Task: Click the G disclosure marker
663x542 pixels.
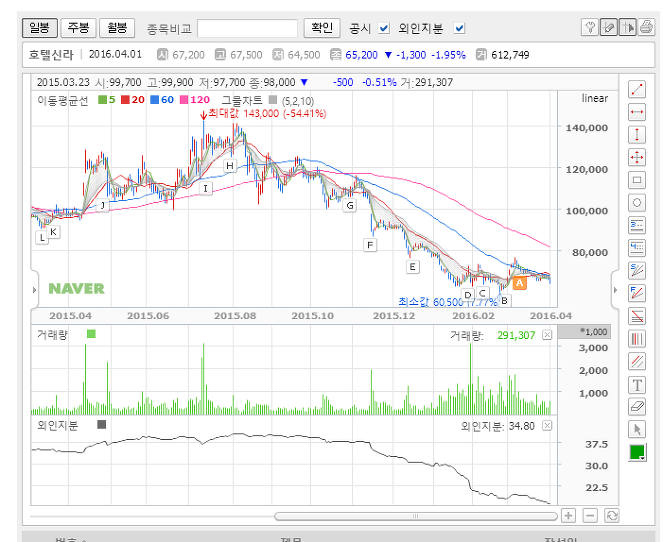Action: coord(350,206)
